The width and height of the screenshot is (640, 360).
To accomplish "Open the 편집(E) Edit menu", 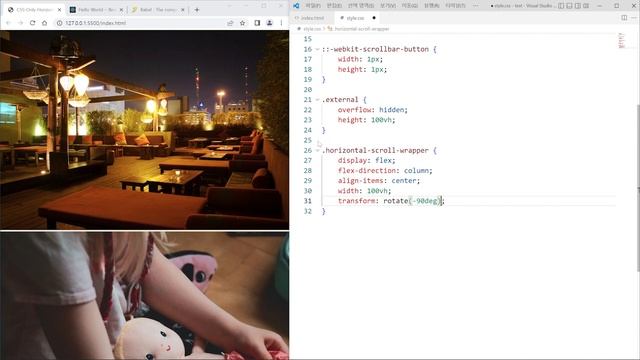I will (x=334, y=6).
